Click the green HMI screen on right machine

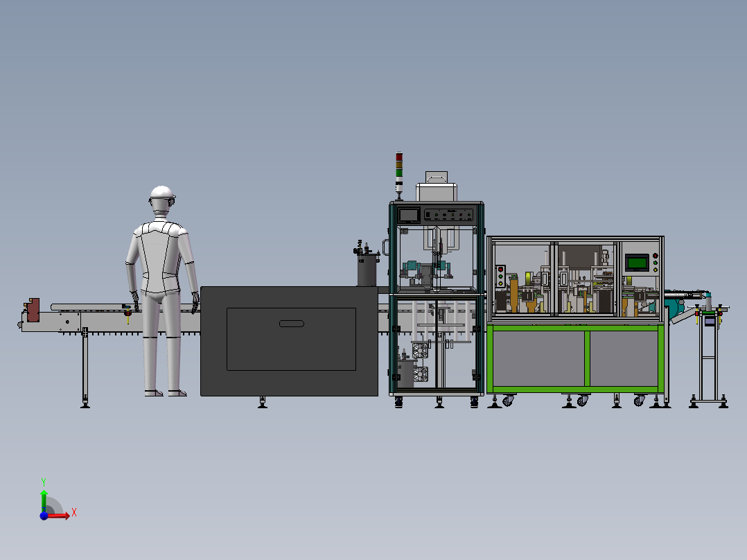click(637, 262)
